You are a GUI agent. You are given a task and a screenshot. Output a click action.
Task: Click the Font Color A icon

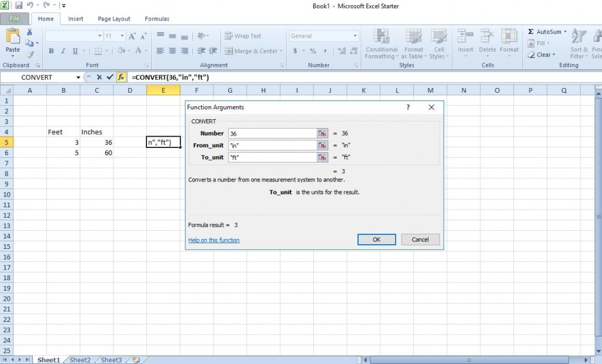[x=138, y=50]
